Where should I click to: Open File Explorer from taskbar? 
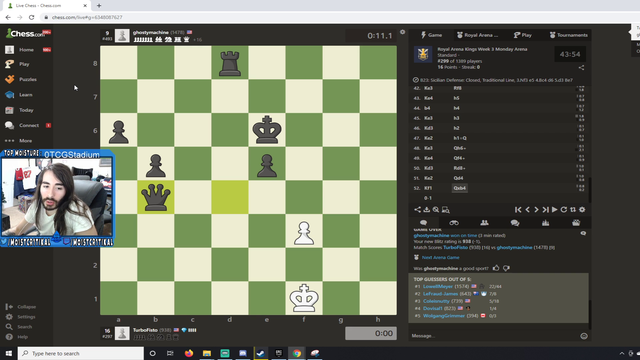pos(207,353)
